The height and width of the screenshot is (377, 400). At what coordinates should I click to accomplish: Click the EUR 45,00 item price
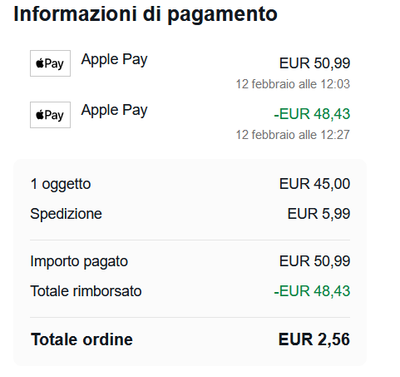(x=315, y=184)
